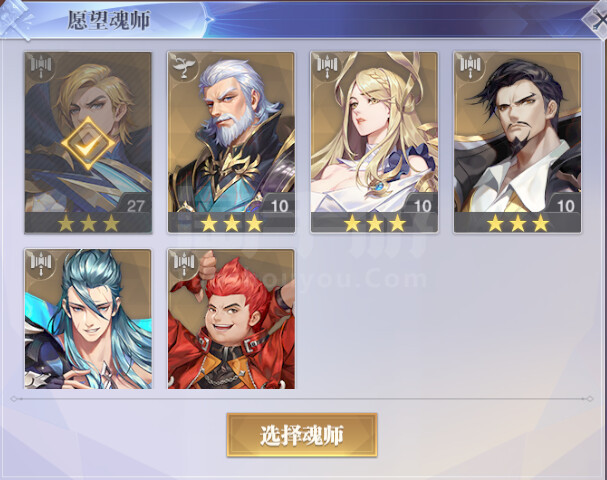Viewport: 607px width, 480px height.
Task: Click the dove class icon on white-bearded elder card
Action: point(184,68)
